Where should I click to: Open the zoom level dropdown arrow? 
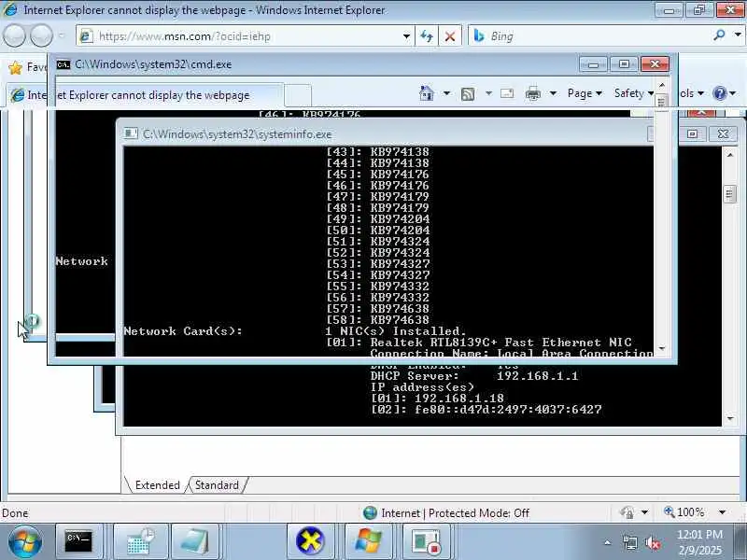722,512
